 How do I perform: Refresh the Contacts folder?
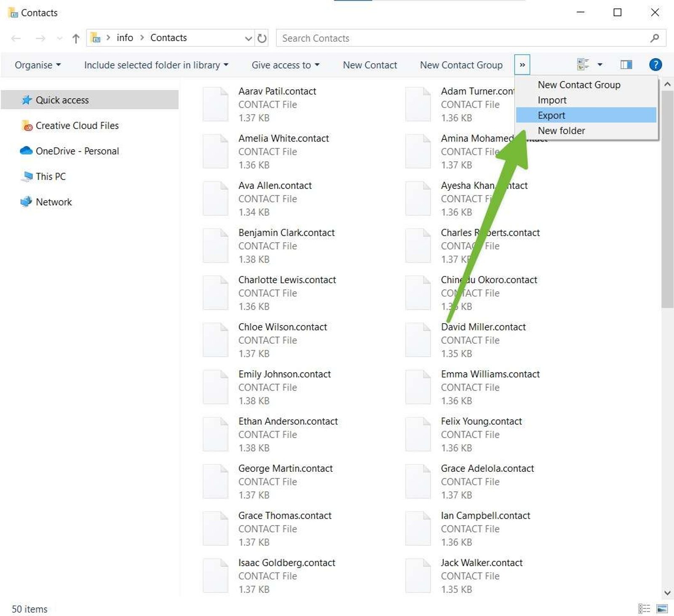click(x=262, y=38)
